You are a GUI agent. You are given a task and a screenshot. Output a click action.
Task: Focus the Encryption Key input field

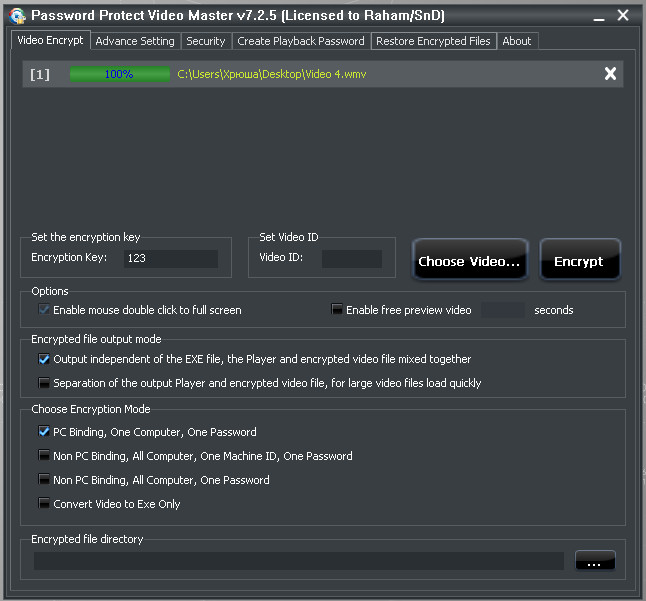click(x=171, y=258)
